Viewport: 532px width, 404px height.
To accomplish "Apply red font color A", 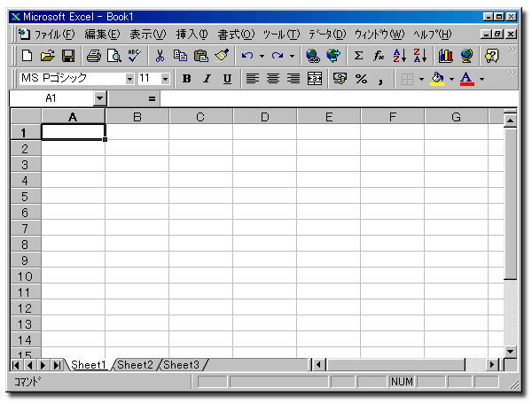I will [467, 79].
